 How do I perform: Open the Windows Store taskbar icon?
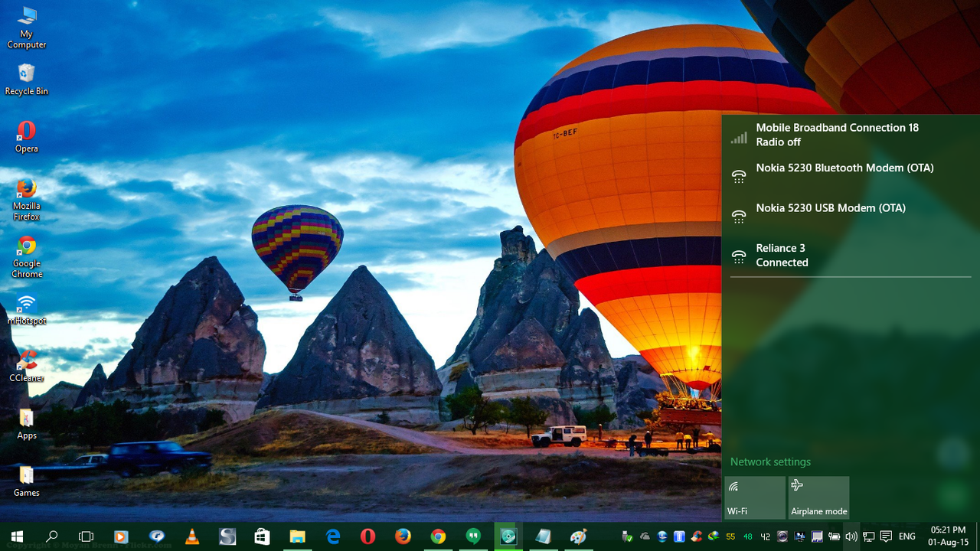(x=262, y=536)
